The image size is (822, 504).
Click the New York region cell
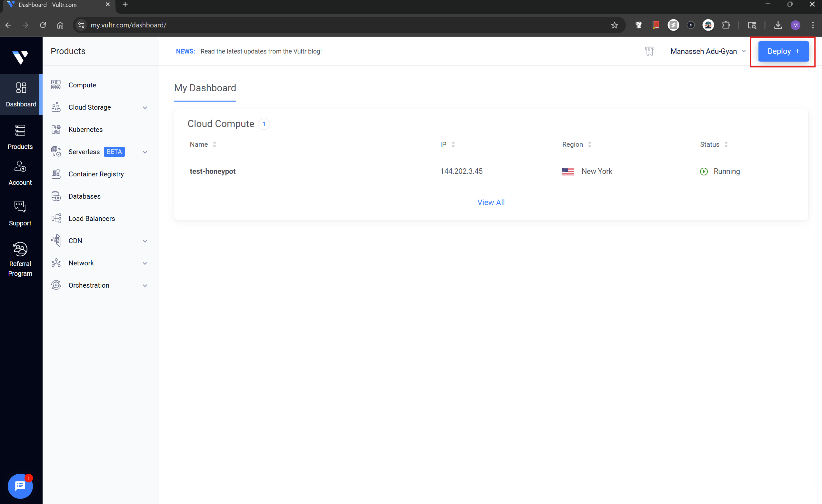pos(587,171)
